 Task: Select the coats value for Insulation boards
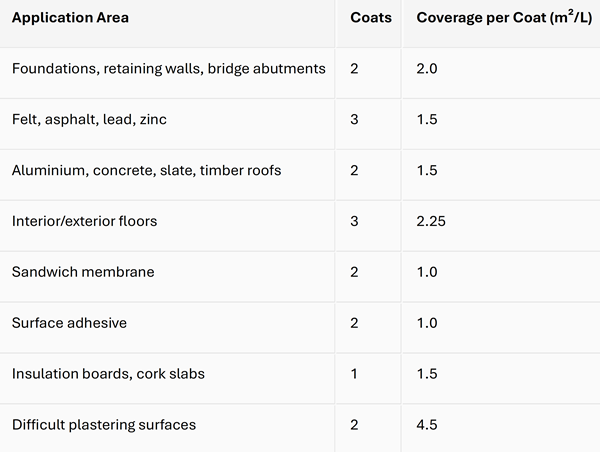(355, 374)
